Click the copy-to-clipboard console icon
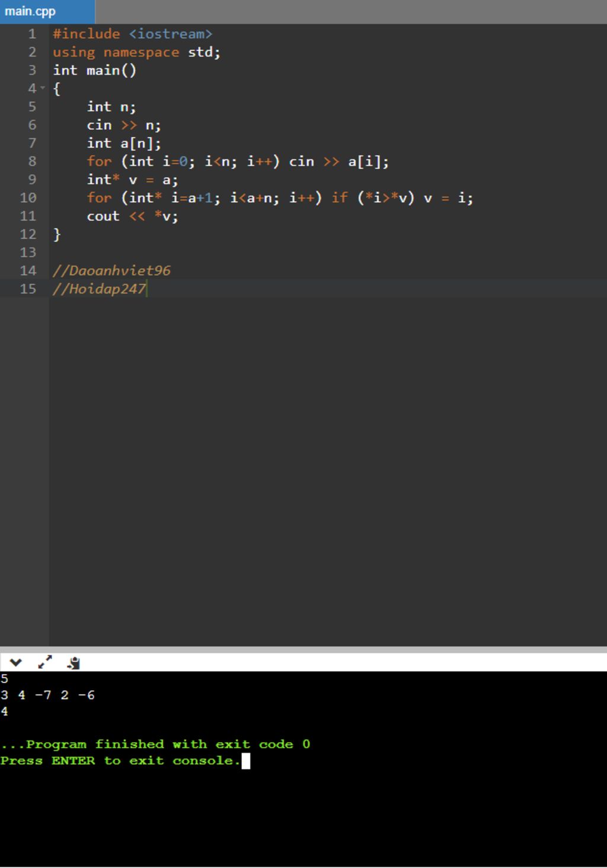The width and height of the screenshot is (607, 868). click(74, 663)
